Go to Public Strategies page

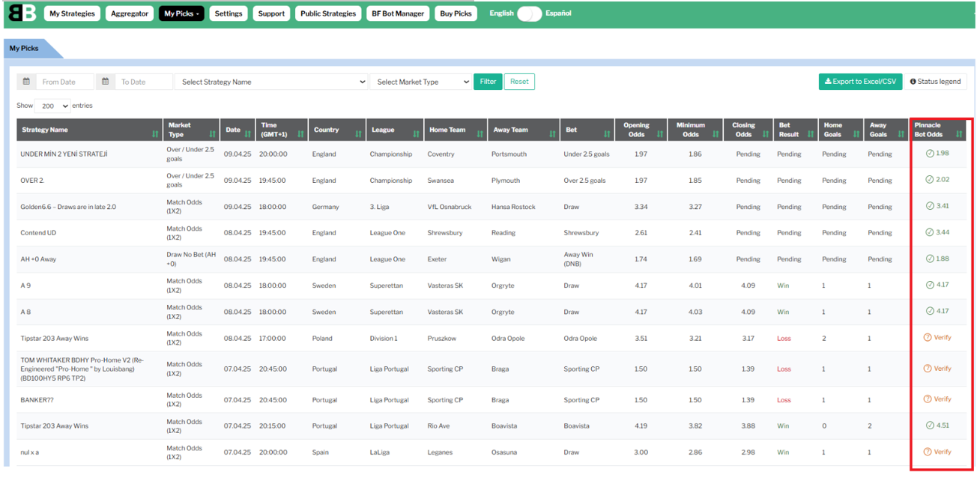[328, 13]
